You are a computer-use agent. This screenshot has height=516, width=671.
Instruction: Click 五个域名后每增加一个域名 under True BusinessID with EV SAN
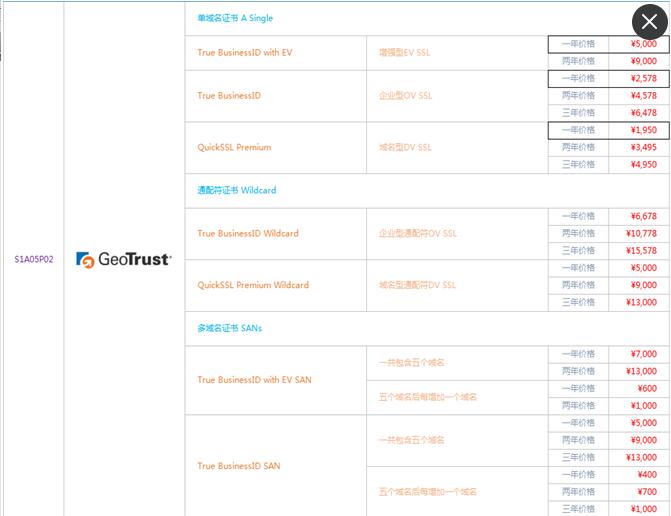(x=428, y=397)
